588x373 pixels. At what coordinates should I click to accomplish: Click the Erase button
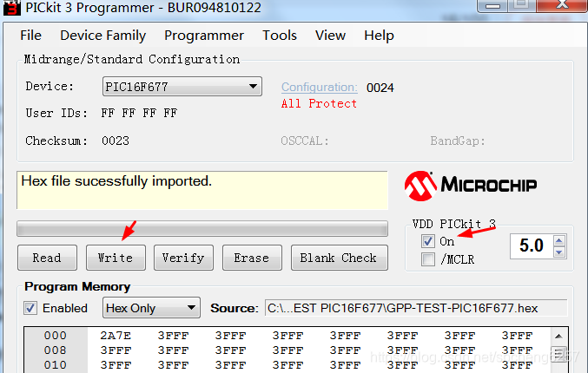tap(252, 258)
